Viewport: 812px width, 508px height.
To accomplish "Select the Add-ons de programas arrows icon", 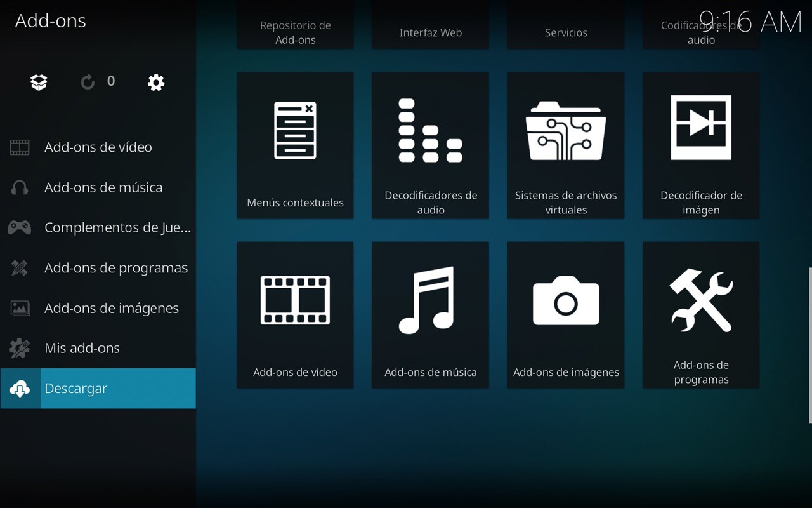I will click(x=20, y=267).
